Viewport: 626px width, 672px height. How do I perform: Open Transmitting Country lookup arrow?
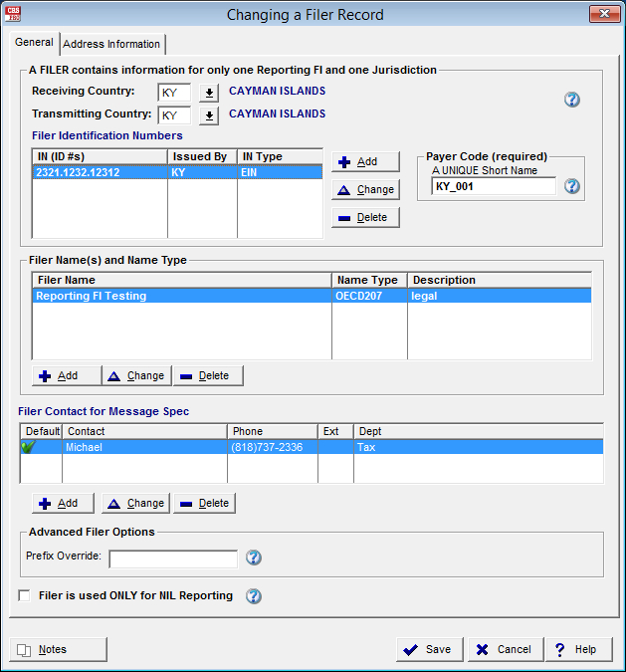pos(209,115)
